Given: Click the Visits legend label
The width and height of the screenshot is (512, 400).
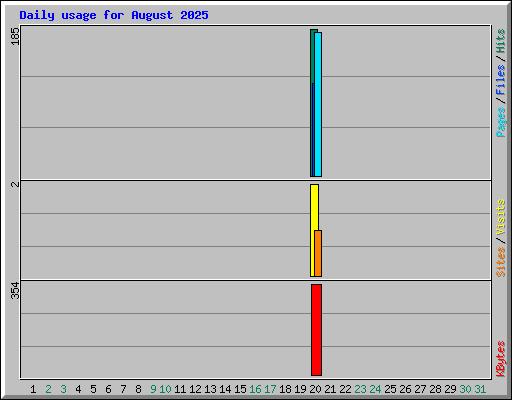Looking at the screenshot, I should pos(500,217).
